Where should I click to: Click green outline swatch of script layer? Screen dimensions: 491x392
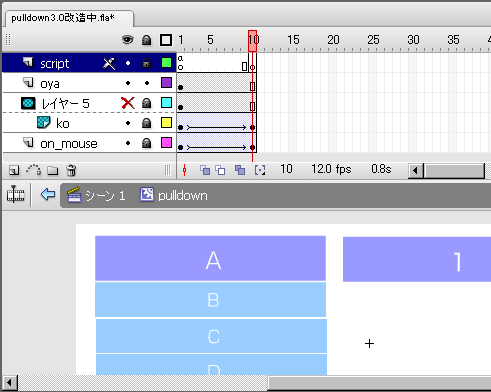point(166,63)
